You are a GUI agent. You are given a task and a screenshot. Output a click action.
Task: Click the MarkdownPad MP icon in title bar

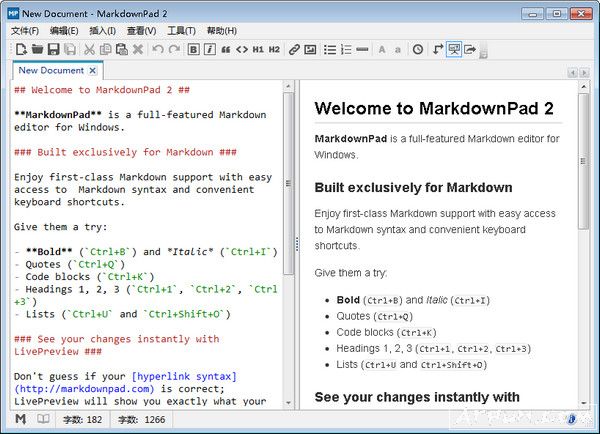click(x=13, y=13)
